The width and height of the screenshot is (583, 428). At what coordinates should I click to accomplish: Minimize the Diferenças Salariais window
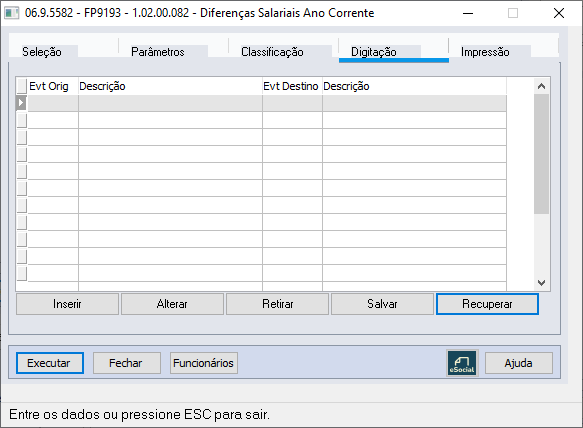468,13
